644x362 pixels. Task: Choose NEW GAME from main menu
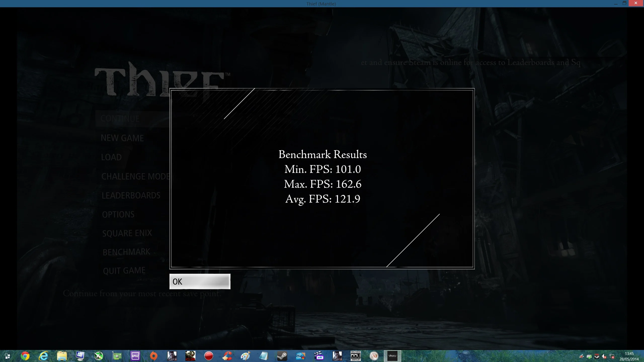coord(122,138)
